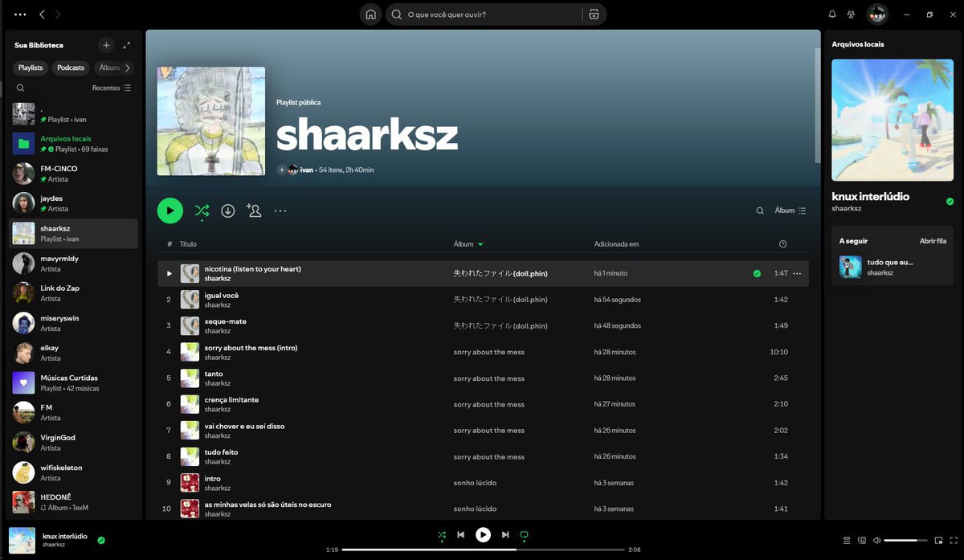Expand Sua Biblioteca to full view
964x560 pixels.
pyautogui.click(x=127, y=45)
